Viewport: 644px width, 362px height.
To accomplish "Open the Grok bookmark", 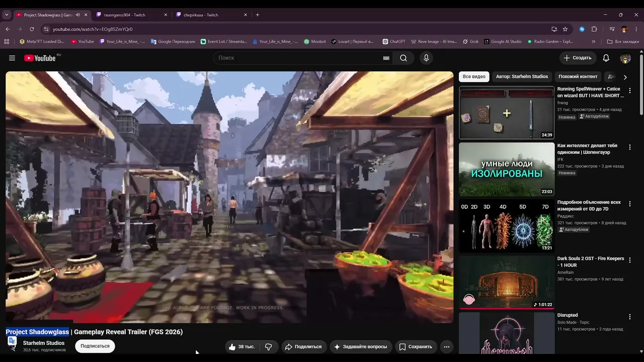I will coord(470,42).
